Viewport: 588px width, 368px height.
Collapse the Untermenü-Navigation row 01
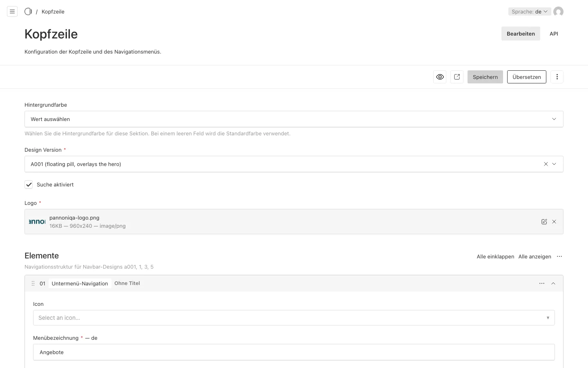pos(553,283)
